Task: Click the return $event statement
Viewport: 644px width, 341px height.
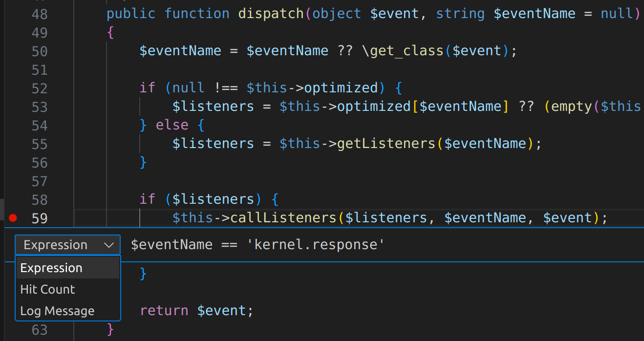Action: coord(195,310)
